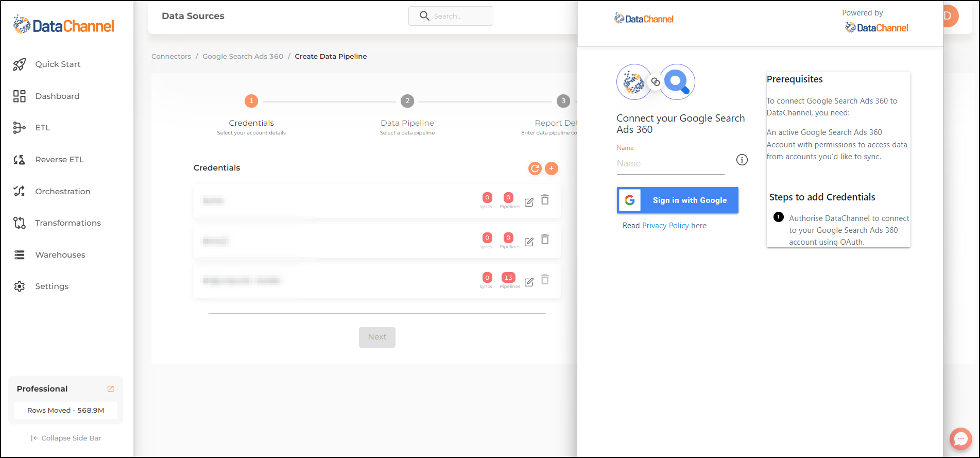Open the ETL sidebar icon
The height and width of the screenshot is (458, 980).
coord(20,128)
